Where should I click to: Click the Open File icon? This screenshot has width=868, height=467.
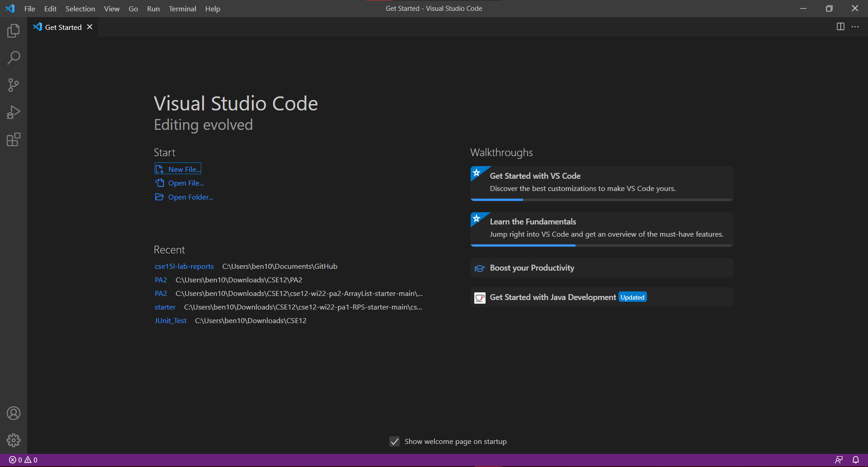[160, 183]
